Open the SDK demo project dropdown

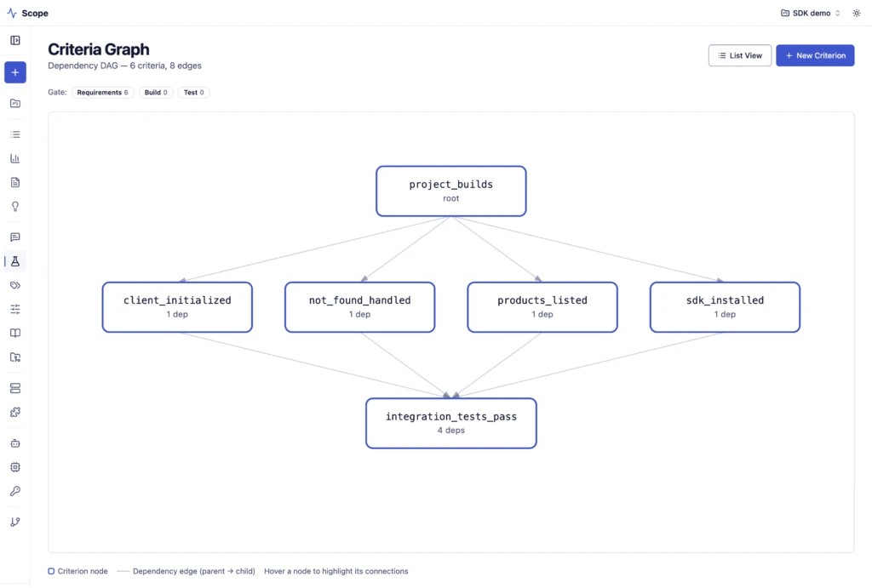pyautogui.click(x=811, y=13)
